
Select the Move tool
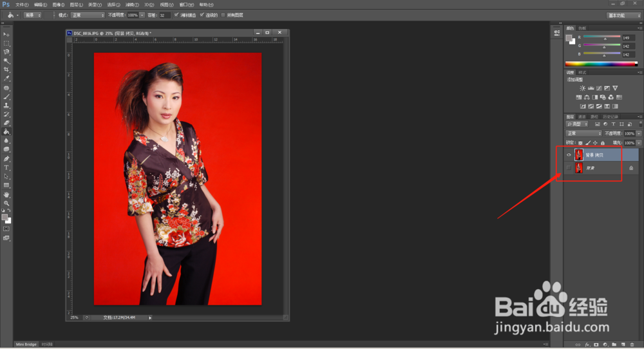click(x=6, y=35)
